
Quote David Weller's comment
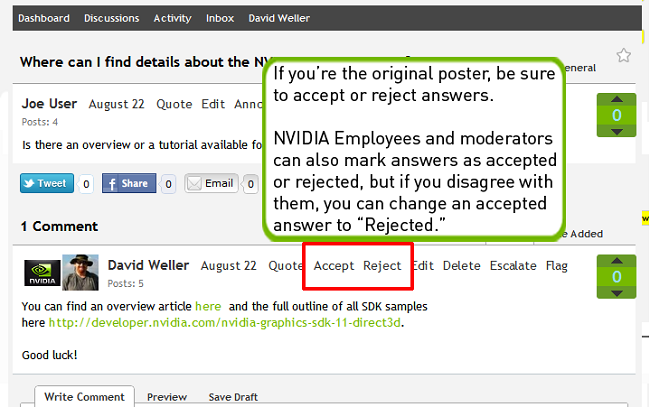coord(286,266)
